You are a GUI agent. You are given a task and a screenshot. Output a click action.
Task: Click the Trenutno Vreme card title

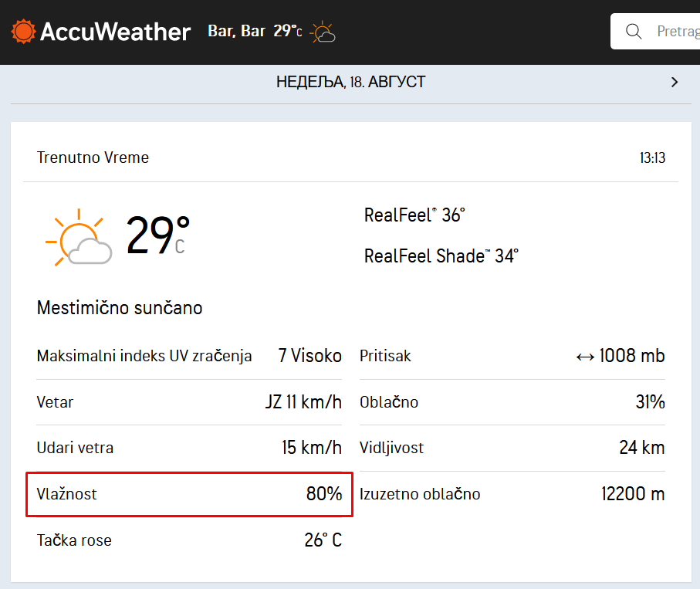93,157
